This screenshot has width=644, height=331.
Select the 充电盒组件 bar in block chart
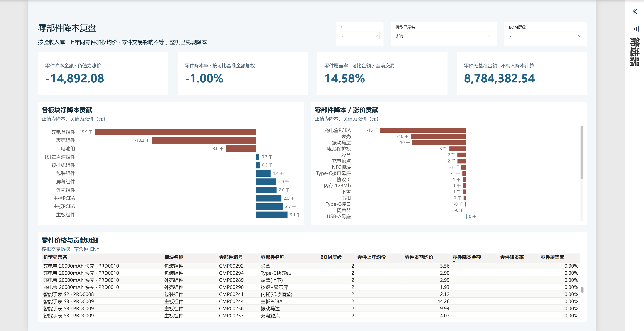click(x=175, y=132)
